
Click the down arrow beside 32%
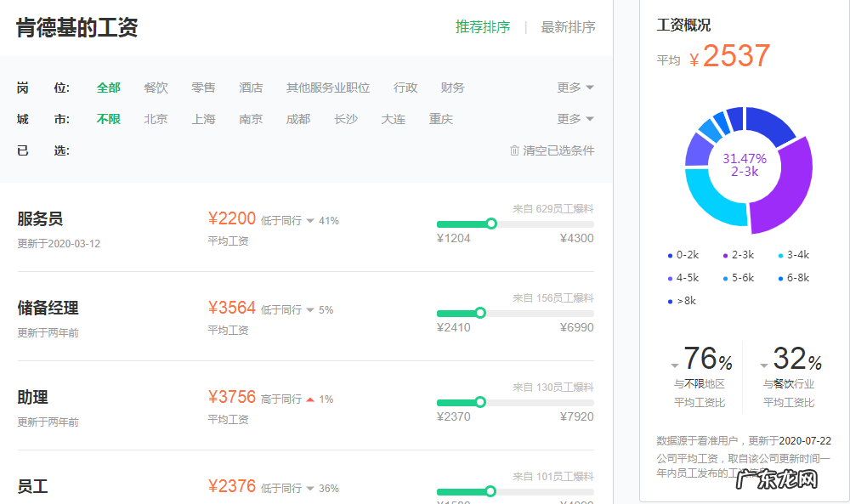click(763, 364)
